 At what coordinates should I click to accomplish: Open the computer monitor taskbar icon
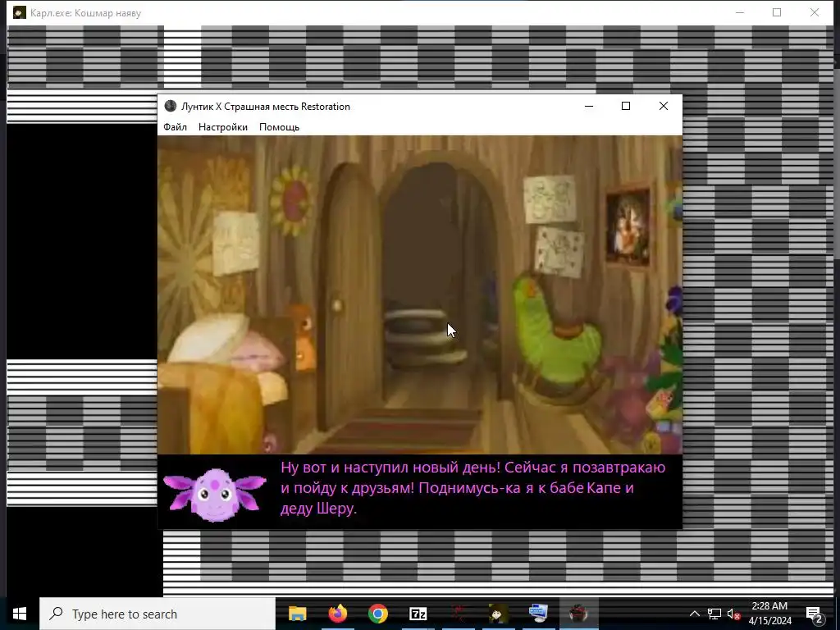[538, 614]
